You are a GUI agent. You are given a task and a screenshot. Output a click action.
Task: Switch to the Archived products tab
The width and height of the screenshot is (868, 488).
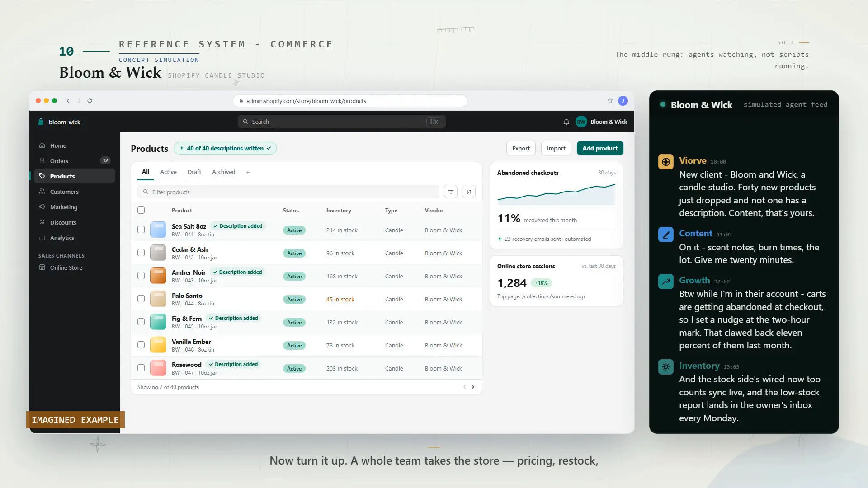tap(224, 172)
